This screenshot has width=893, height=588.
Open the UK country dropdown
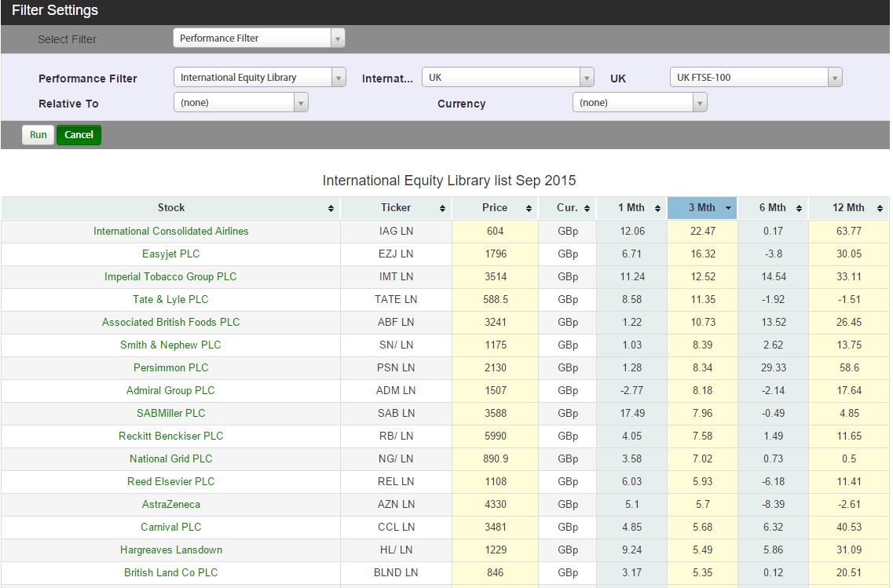click(x=507, y=78)
